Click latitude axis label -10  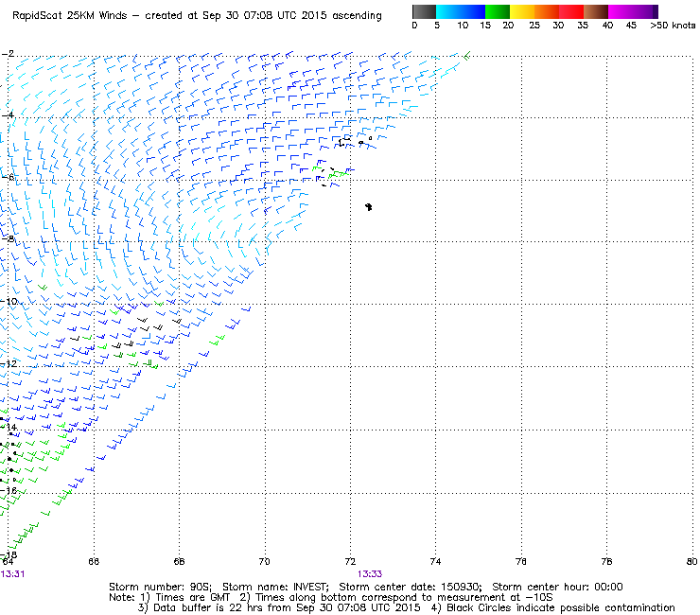(9, 302)
